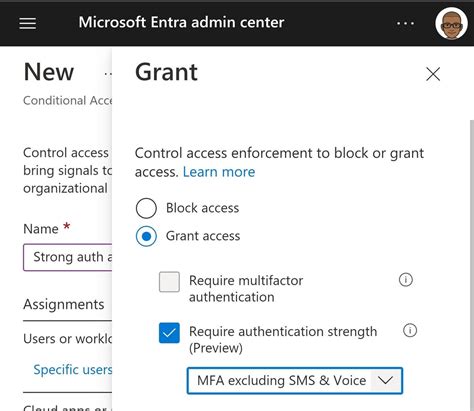The image size is (474, 411).
Task: Show info for Require authentication strength
Action: click(x=410, y=330)
